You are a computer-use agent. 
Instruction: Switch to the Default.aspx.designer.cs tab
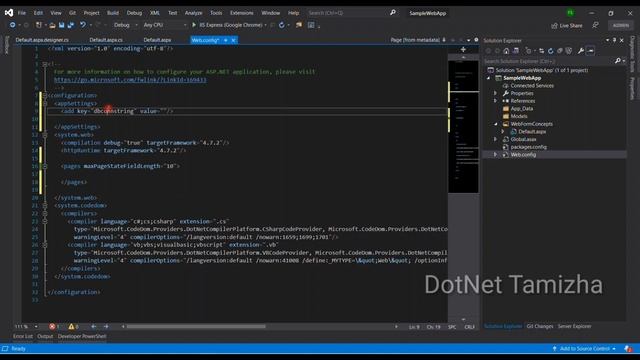pos(42,40)
